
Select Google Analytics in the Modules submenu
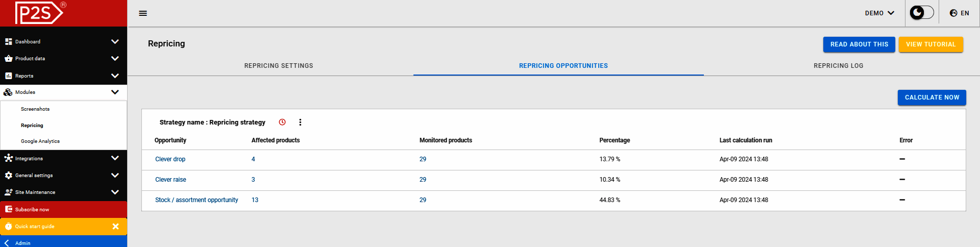40,141
